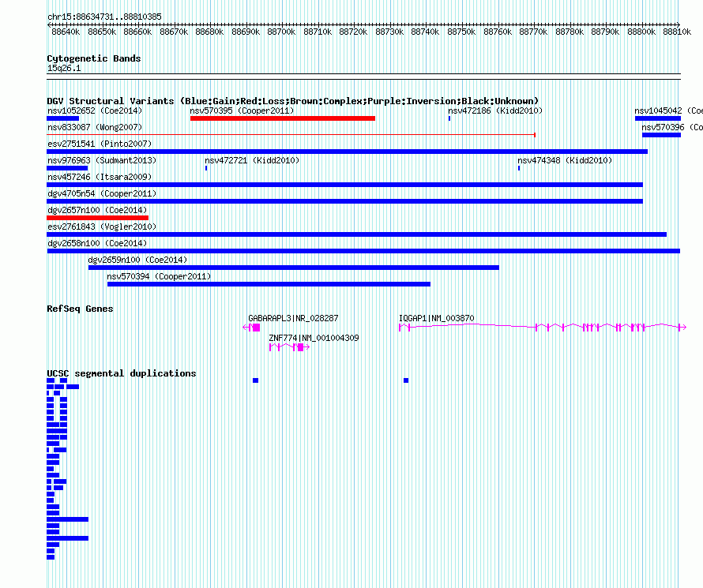The width and height of the screenshot is (703, 588).
Task: Select the nsv1045042 variant label
Action: pos(668,110)
